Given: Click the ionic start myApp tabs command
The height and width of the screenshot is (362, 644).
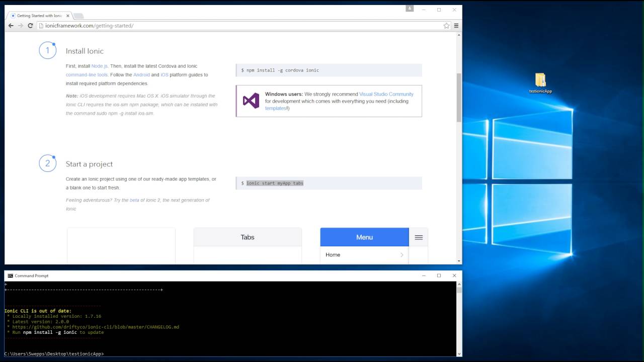Looking at the screenshot, I should 275,183.
